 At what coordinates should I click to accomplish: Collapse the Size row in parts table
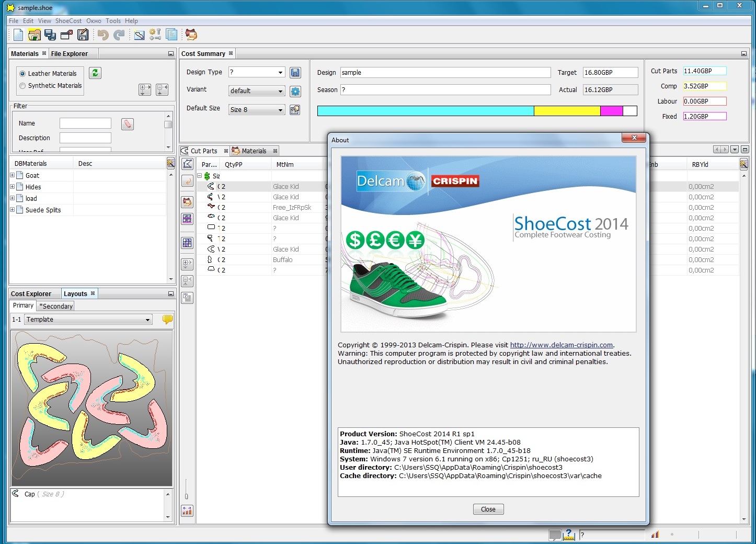[200, 176]
